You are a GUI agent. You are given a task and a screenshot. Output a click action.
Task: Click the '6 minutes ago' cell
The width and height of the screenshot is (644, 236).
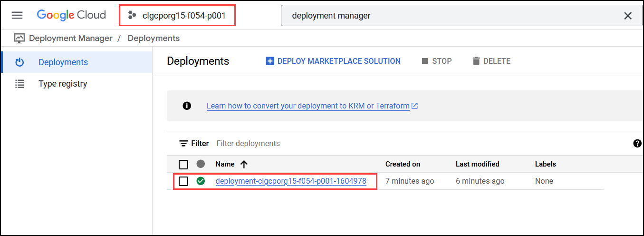point(480,181)
